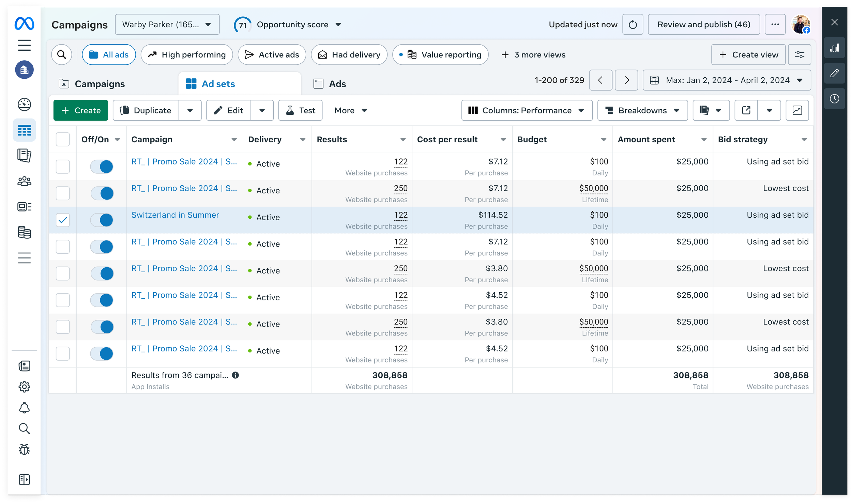Go to next page of results
This screenshot has height=504, width=852.
click(x=626, y=80)
